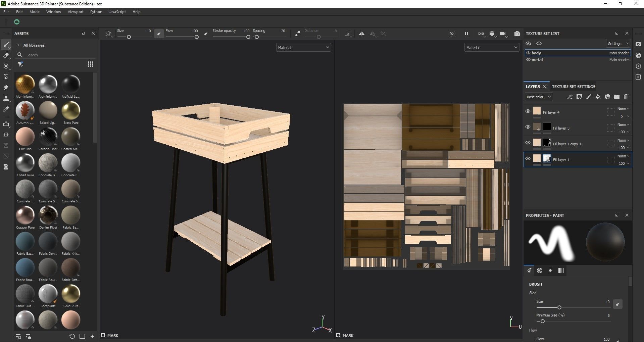This screenshot has height=342, width=644.
Task: Select the Clone stamp tool
Action: tap(6, 98)
